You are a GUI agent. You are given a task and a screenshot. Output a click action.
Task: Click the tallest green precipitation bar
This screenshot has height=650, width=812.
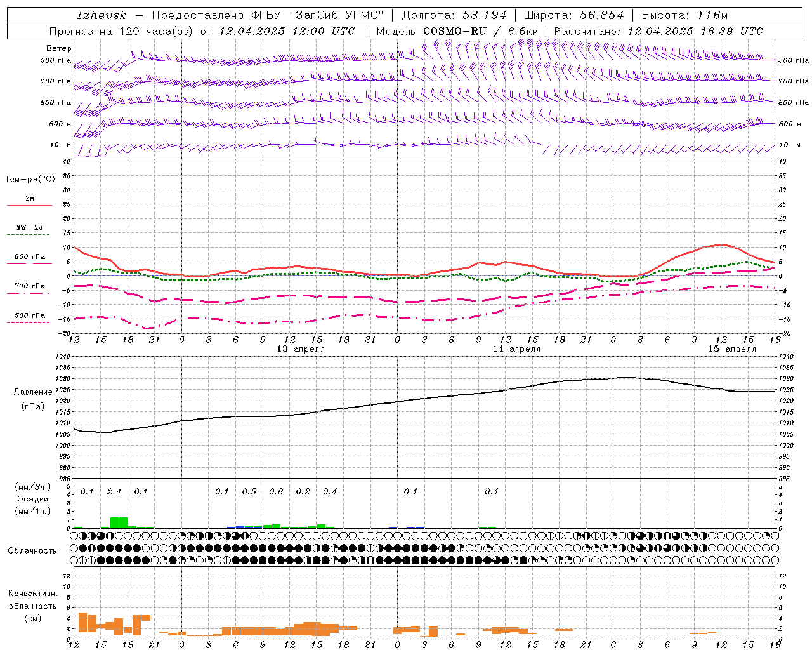point(119,522)
